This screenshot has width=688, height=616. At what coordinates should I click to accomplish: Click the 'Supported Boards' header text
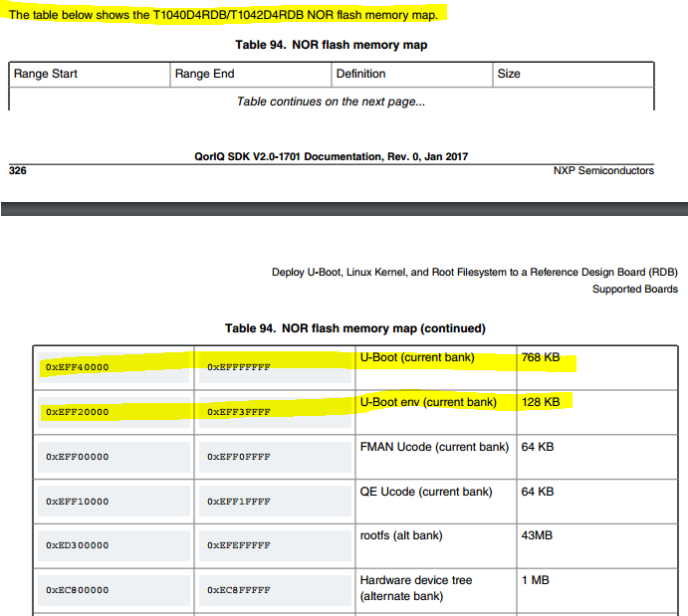635,289
